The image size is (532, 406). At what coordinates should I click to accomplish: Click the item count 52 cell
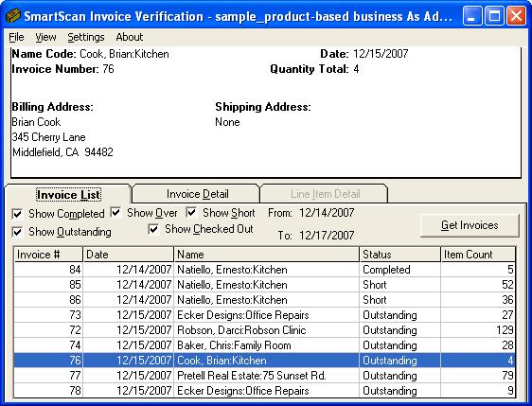(x=478, y=285)
